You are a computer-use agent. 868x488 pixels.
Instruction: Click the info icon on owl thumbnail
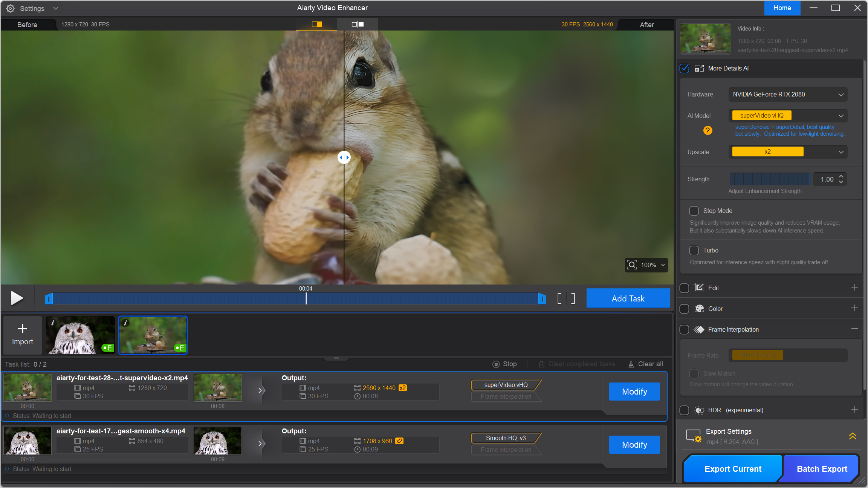pyautogui.click(x=53, y=323)
